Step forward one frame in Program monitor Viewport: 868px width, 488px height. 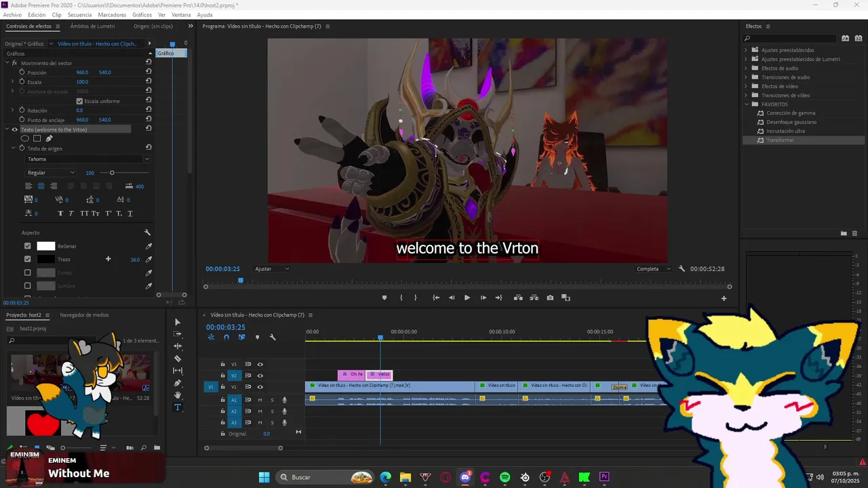pyautogui.click(x=483, y=298)
